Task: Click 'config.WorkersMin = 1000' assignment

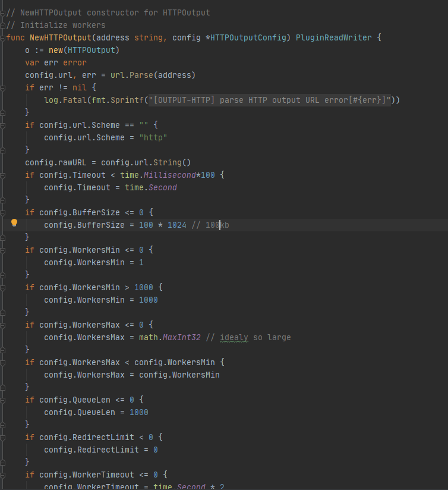Action: coord(101,300)
